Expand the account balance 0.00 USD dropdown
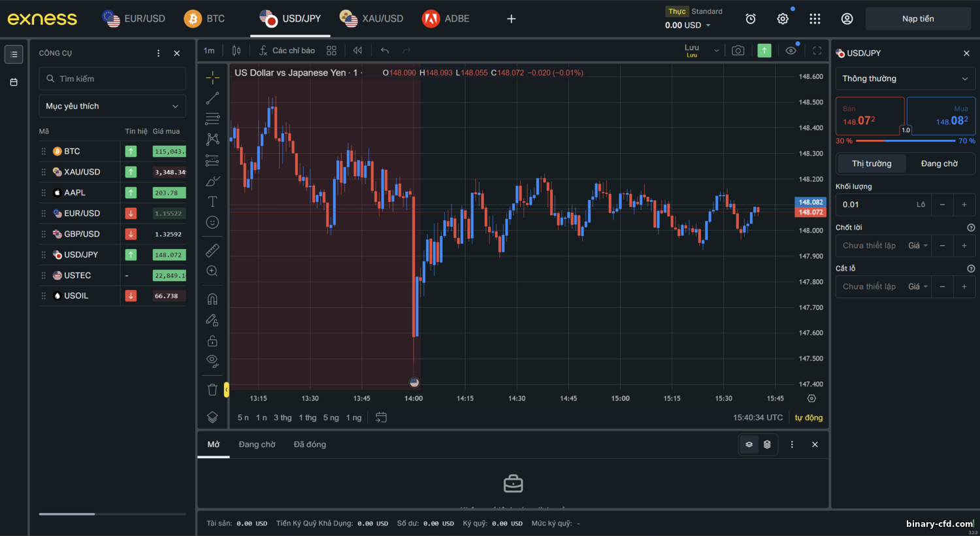 click(687, 25)
